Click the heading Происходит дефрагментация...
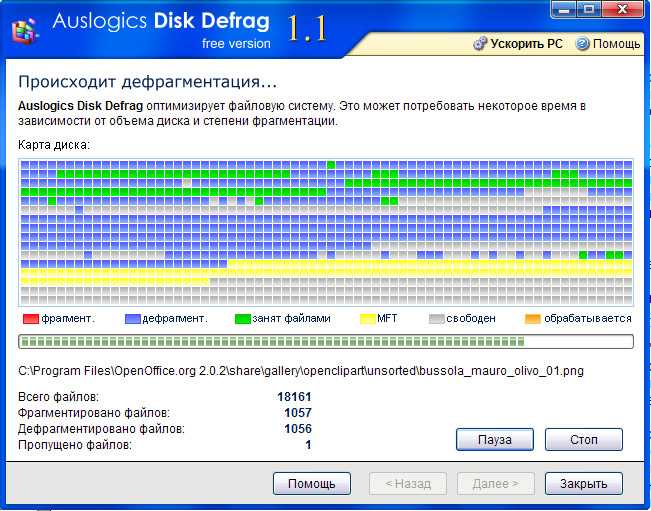Image resolution: width=651 pixels, height=511 pixels. 147,82
